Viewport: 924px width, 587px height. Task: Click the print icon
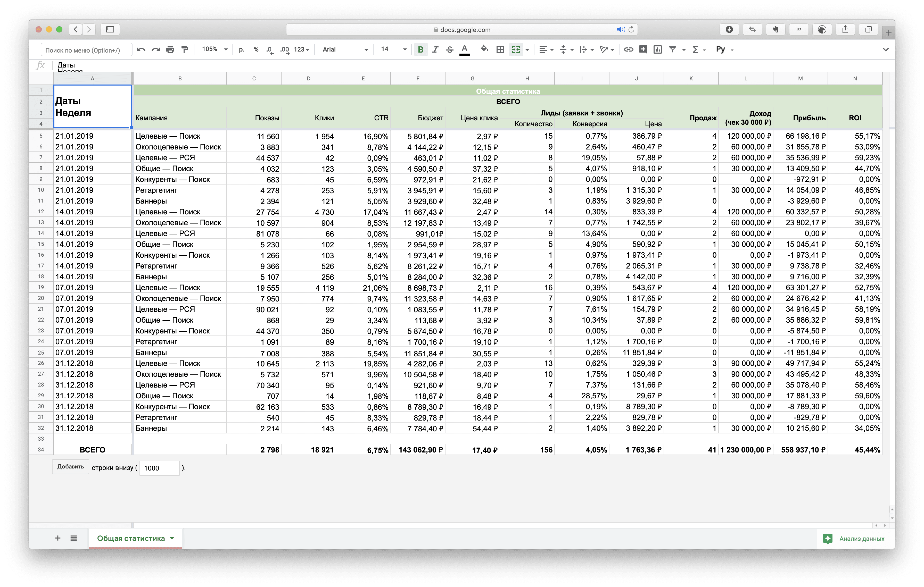170,49
